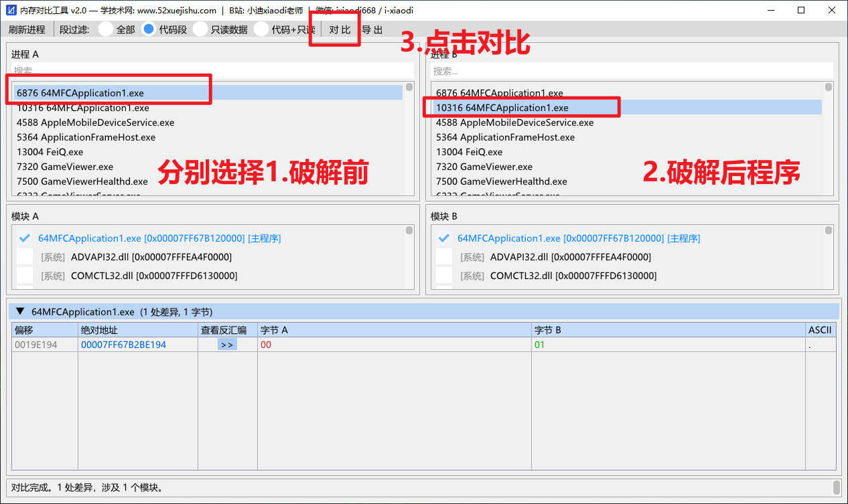Viewport: 848px width, 504px height.
Task: Click the ASCII column header
Action: pyautogui.click(x=821, y=330)
